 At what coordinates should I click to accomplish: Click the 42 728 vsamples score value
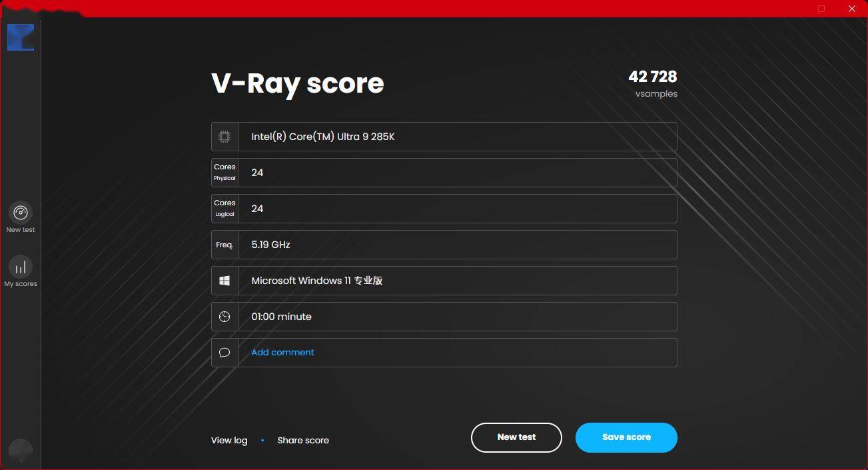point(652,77)
